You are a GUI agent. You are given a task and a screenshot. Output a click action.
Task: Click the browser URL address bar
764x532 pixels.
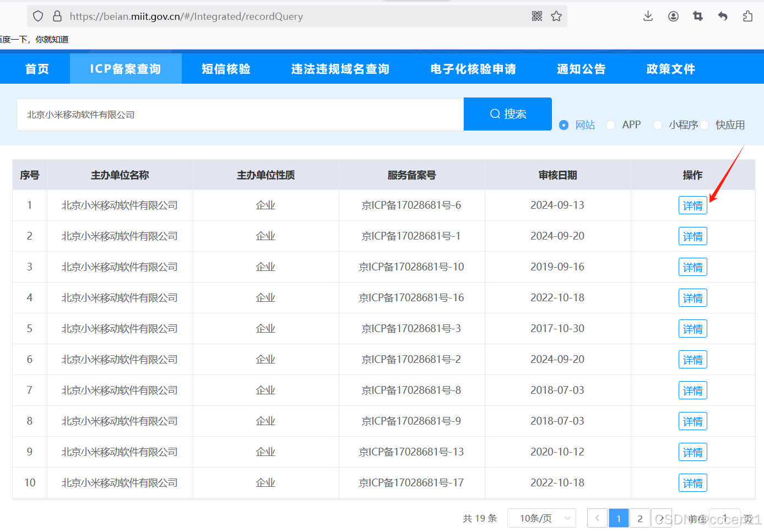coord(297,17)
